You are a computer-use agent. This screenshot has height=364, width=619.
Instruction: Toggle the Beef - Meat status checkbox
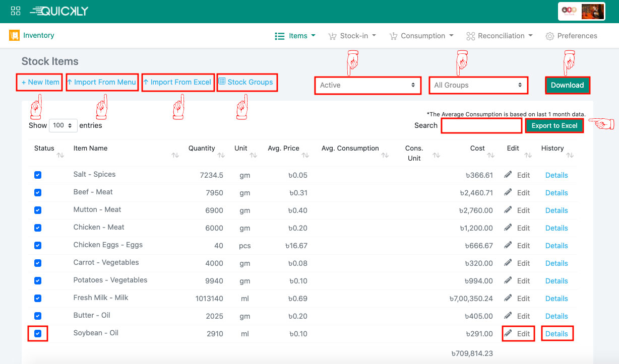coord(38,193)
